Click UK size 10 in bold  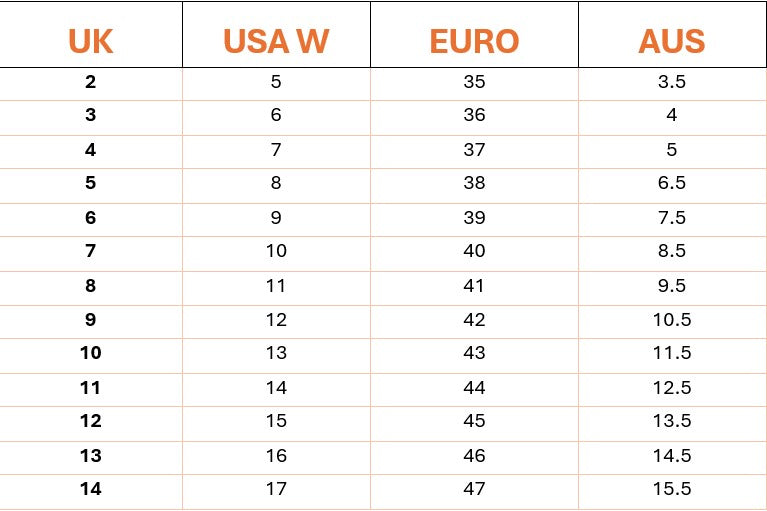(x=91, y=353)
